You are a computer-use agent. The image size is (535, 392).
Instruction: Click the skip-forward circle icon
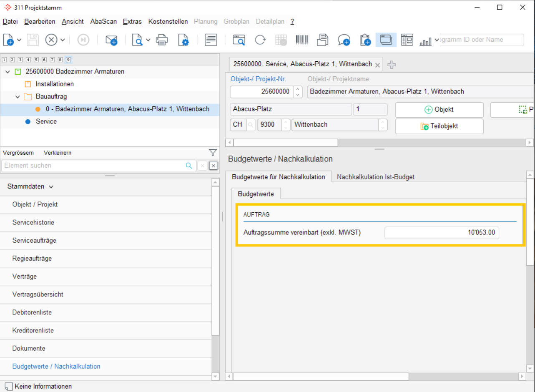click(x=83, y=40)
